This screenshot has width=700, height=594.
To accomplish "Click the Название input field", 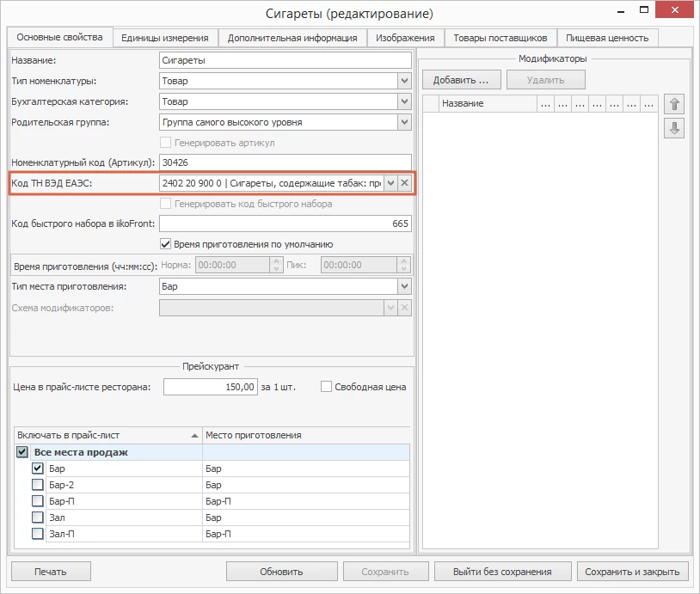I will point(286,60).
